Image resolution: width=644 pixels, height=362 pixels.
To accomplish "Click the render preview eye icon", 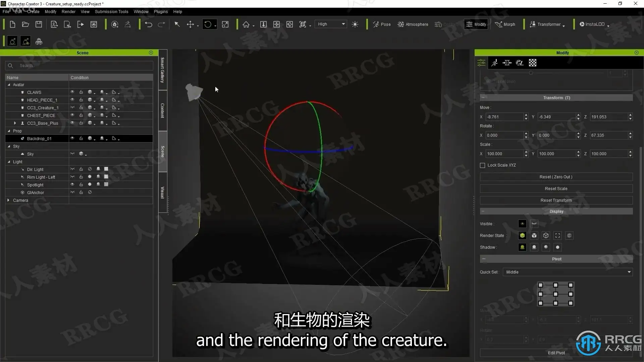I will click(x=94, y=24).
